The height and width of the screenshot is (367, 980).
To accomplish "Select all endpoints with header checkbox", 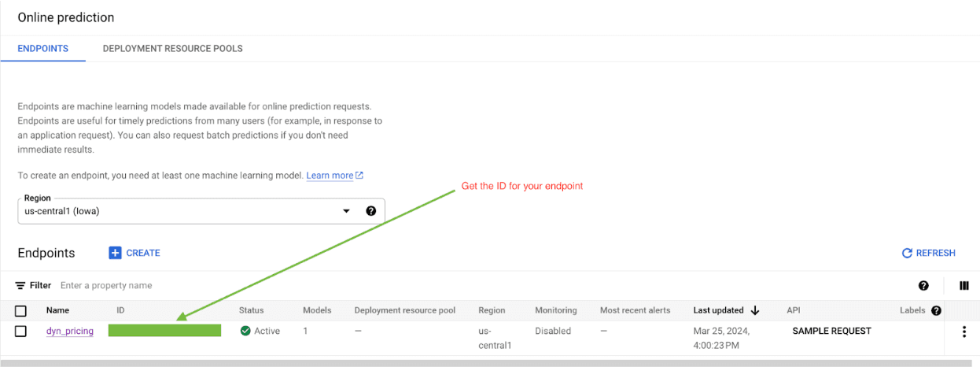I will click(x=21, y=311).
